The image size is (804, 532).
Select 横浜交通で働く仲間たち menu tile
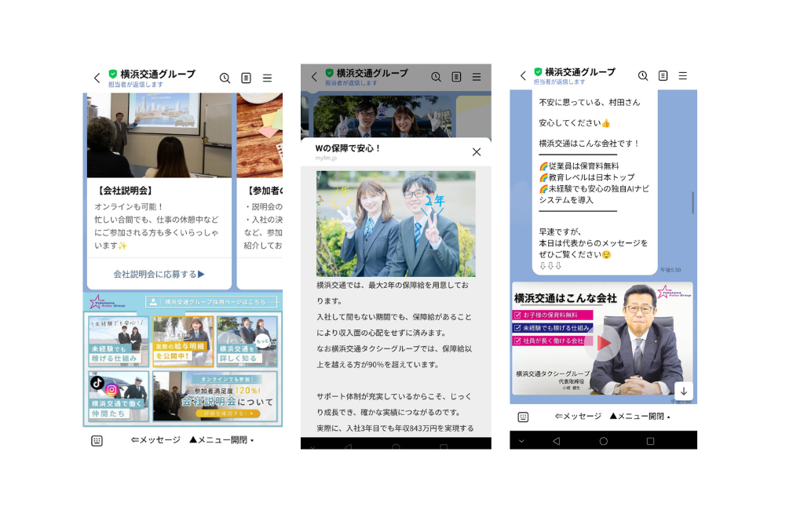point(119,396)
